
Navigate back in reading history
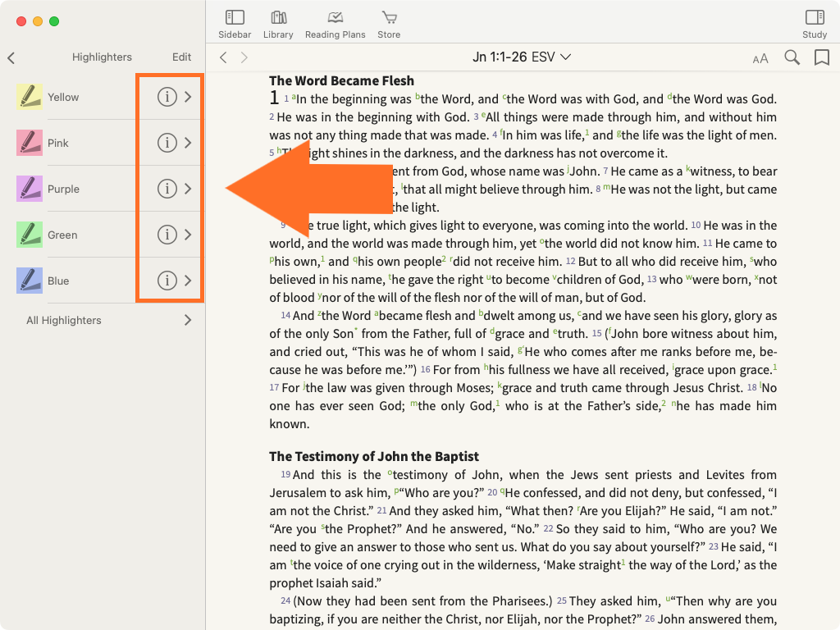pos(223,57)
